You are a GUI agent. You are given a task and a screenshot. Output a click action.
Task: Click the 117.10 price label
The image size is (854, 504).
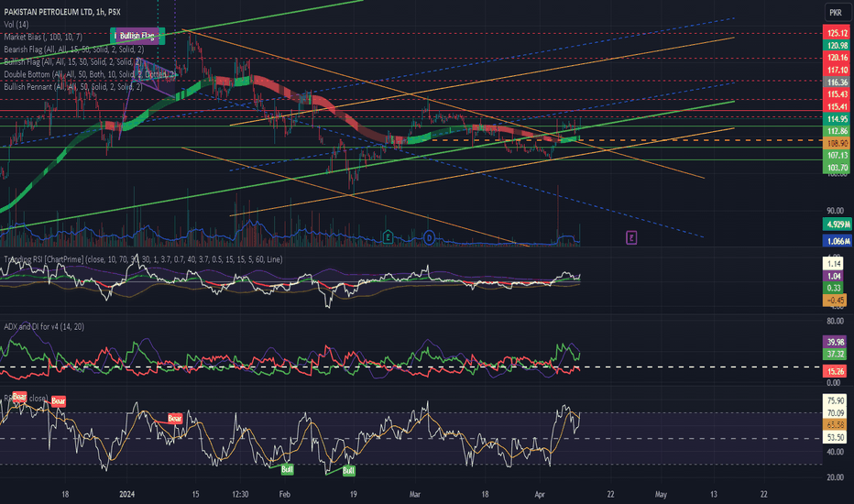click(x=838, y=70)
